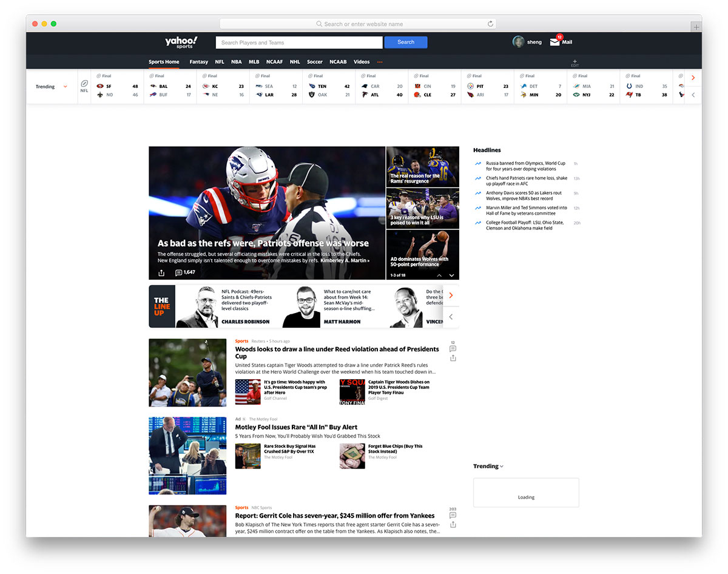Click the share icon on the Gerrit Cole story
Screen dimensions: 728x574
pyautogui.click(x=452, y=524)
